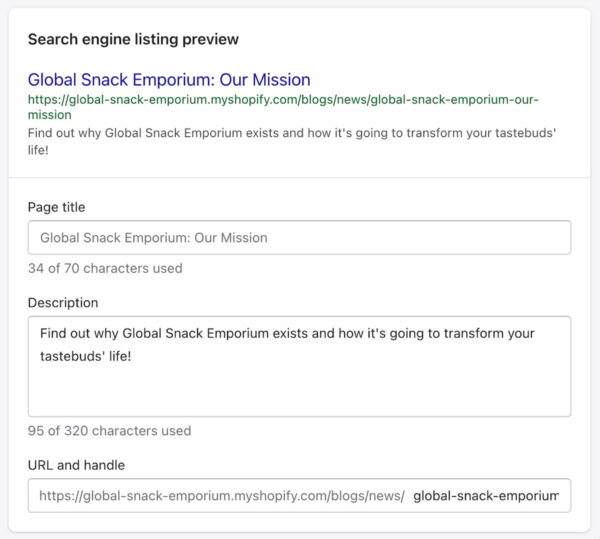Screen dimensions: 600x539
Task: Click the global-snack-emporium handle field
Action: pos(486,496)
